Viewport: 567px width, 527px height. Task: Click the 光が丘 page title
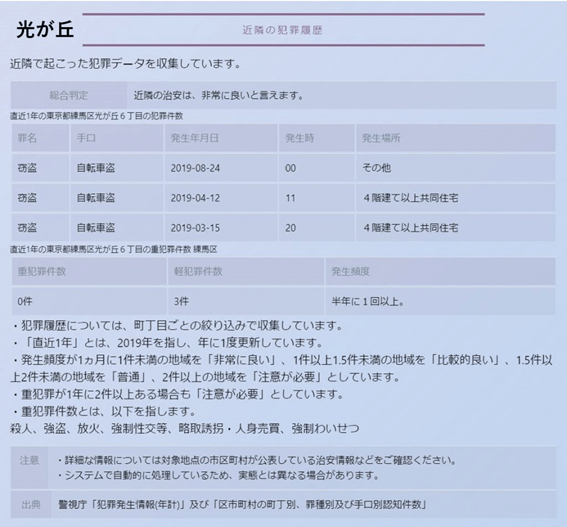pyautogui.click(x=45, y=29)
